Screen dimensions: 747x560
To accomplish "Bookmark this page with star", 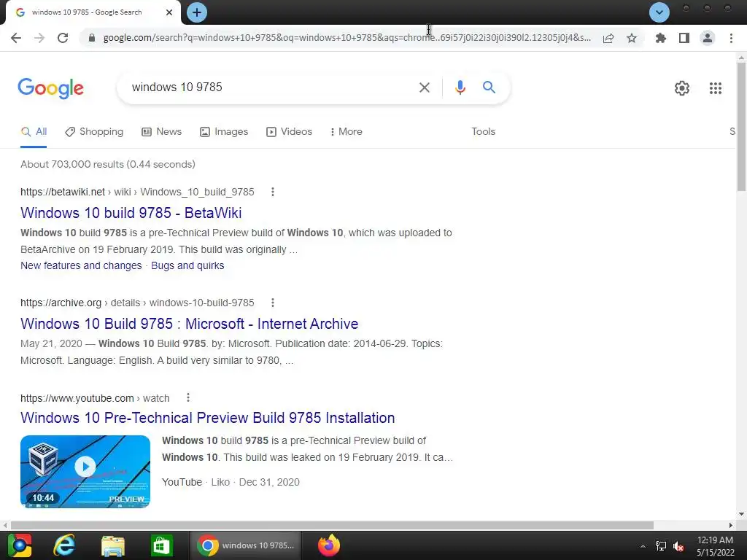I will (632, 38).
